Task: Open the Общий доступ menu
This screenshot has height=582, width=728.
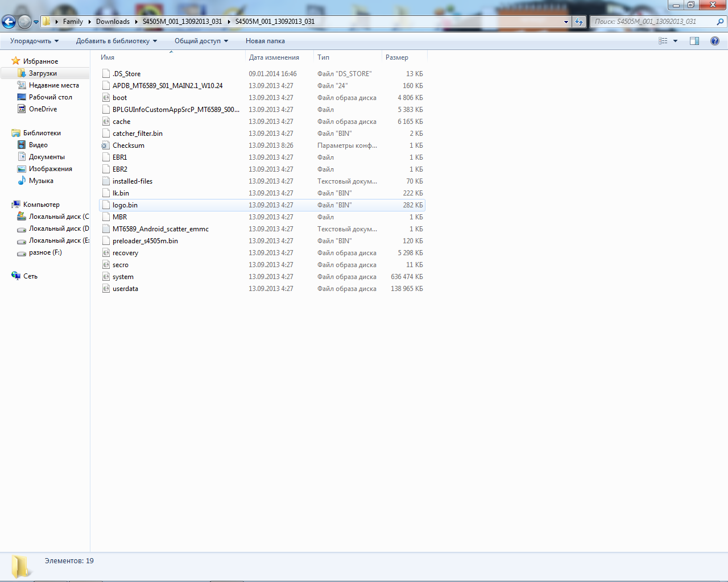Action: 201,41
